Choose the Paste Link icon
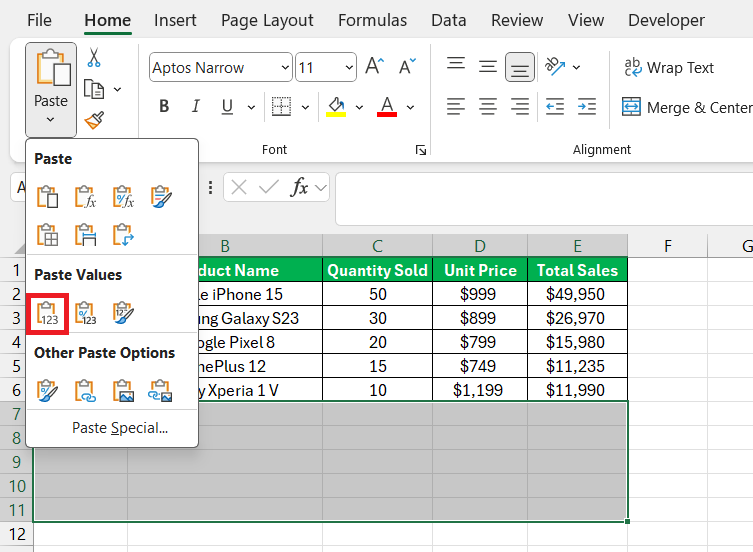The height and width of the screenshot is (552, 753). coord(85,391)
